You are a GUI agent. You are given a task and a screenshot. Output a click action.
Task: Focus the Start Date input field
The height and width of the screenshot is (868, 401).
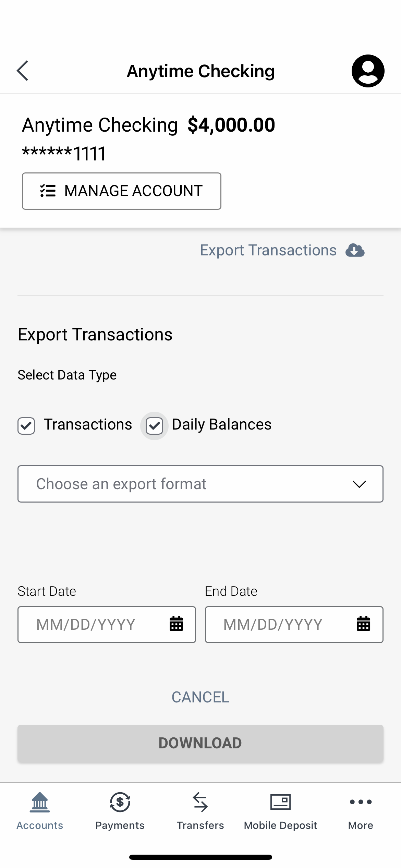93,624
